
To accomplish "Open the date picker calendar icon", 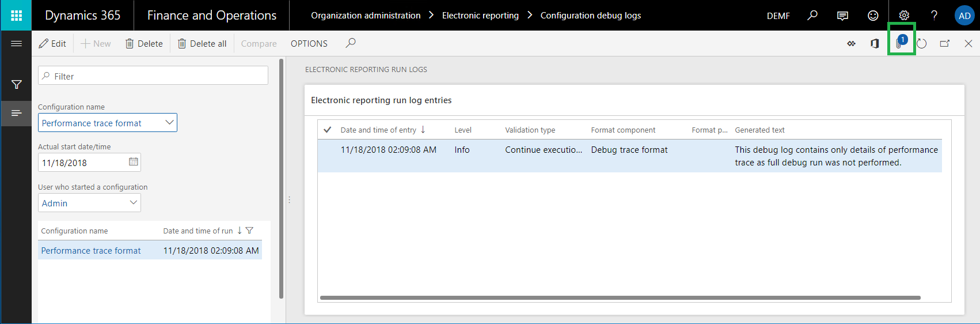I will [134, 162].
